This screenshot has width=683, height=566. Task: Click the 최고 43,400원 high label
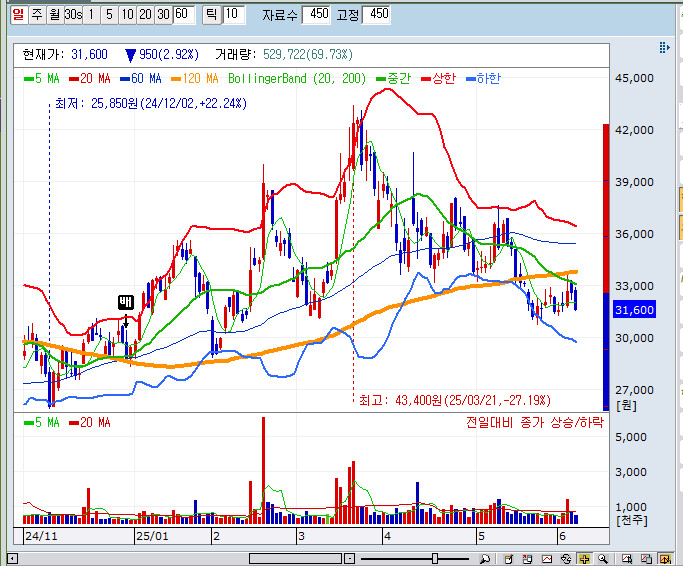(455, 400)
